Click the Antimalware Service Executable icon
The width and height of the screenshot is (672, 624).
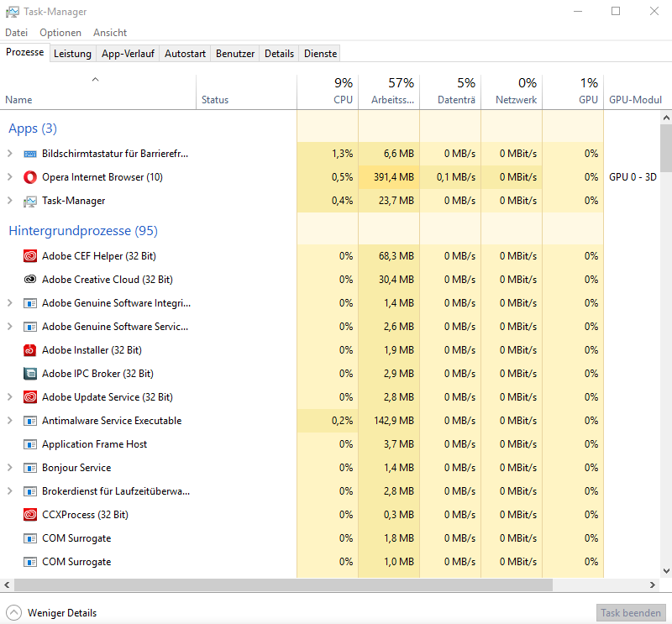click(x=30, y=421)
